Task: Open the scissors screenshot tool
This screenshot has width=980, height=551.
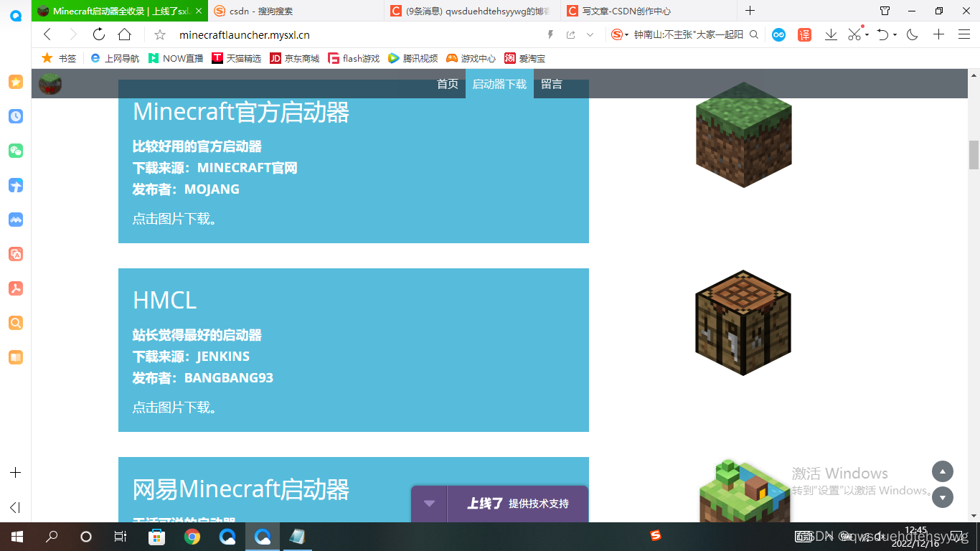Action: (x=854, y=34)
